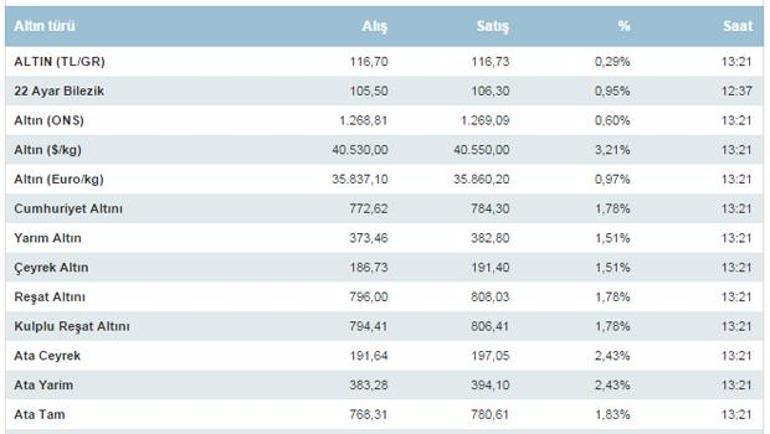Screen dimensions: 770x434
Task: Click the Yarım Altın row label
Action: [x=48, y=238]
